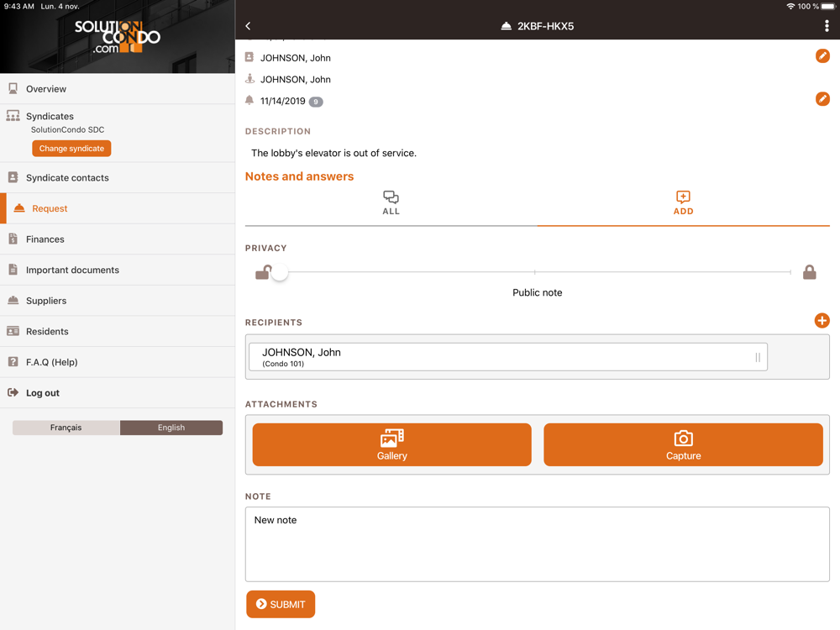Go to Important documents section
This screenshot has width=840, height=630.
72,270
